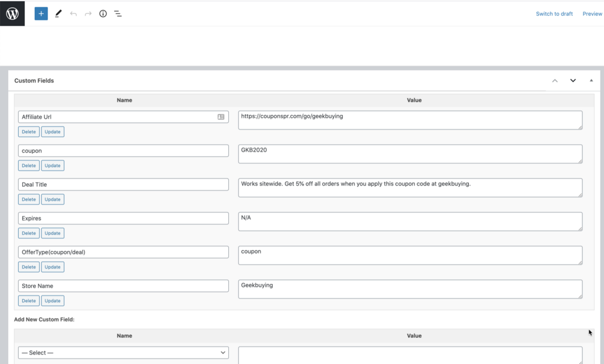Screen dimensions: 604x364
Task: Click the undo arrow icon
Action: (x=73, y=13)
